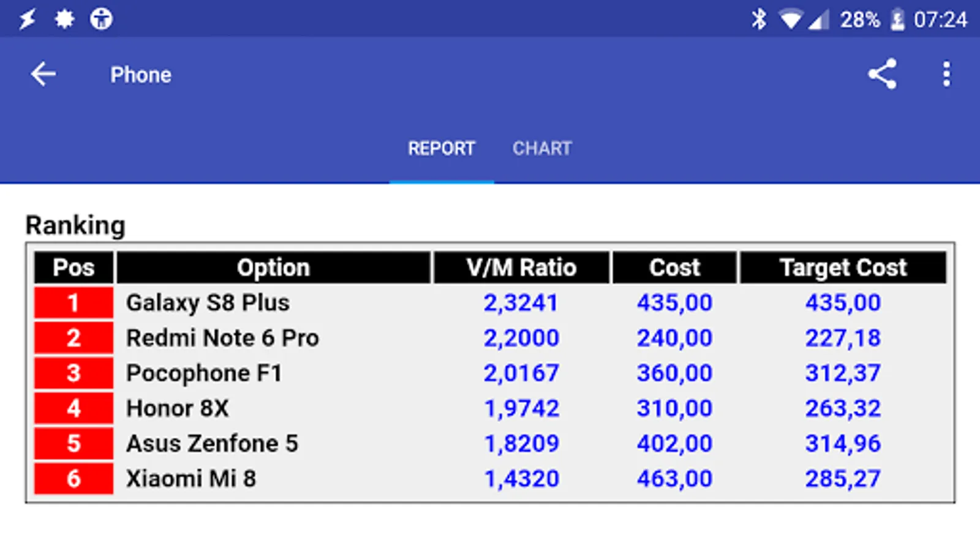980x551 pixels.
Task: Tap V/M ratio value 1,8209
Action: point(521,443)
